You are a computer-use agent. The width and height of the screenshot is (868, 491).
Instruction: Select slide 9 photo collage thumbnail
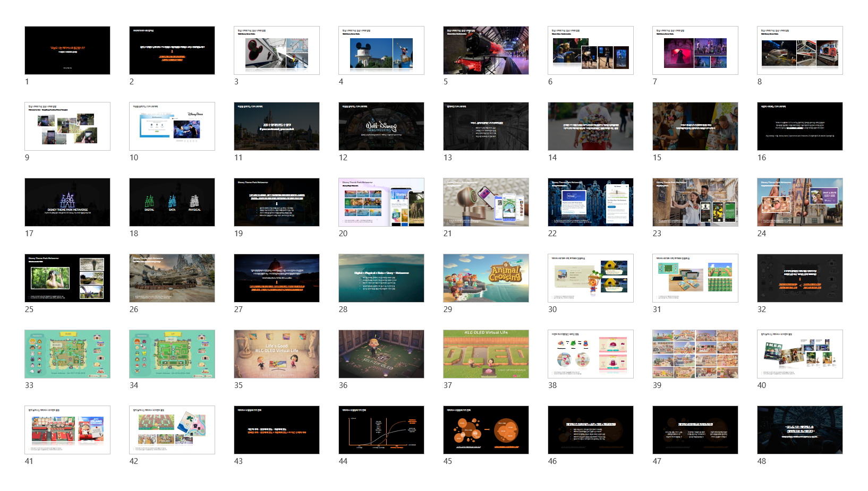pos(67,126)
